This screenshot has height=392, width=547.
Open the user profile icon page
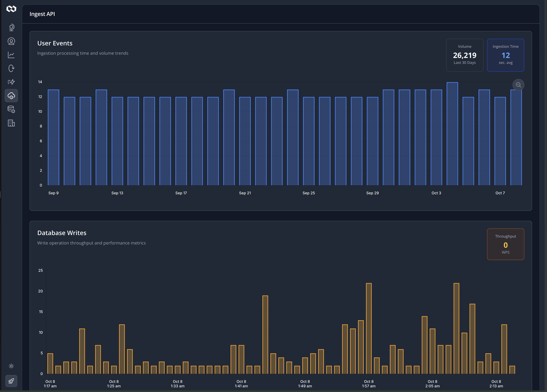[11, 41]
